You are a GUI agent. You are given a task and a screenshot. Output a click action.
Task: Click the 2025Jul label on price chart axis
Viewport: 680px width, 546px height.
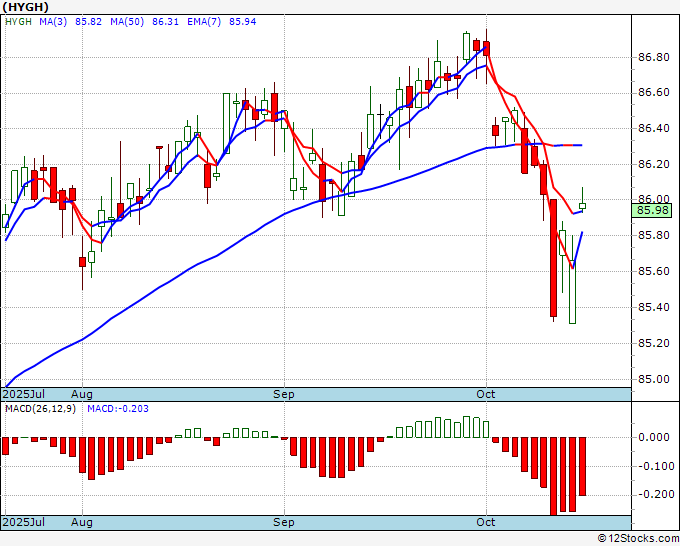23,394
